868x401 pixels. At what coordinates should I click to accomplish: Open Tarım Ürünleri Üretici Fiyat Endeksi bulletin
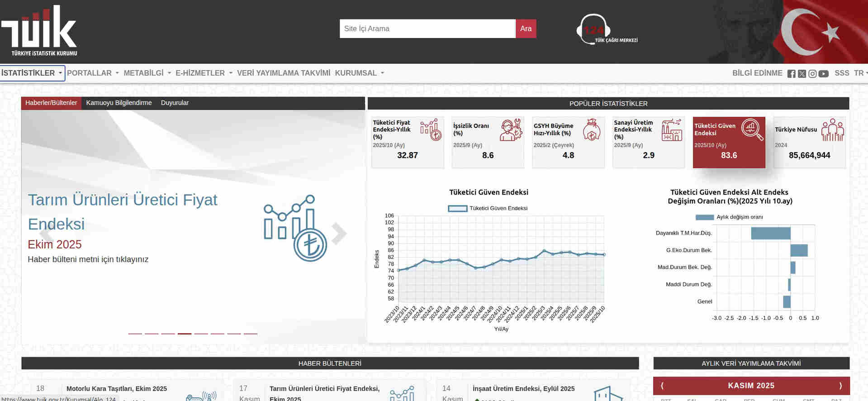pyautogui.click(x=324, y=393)
